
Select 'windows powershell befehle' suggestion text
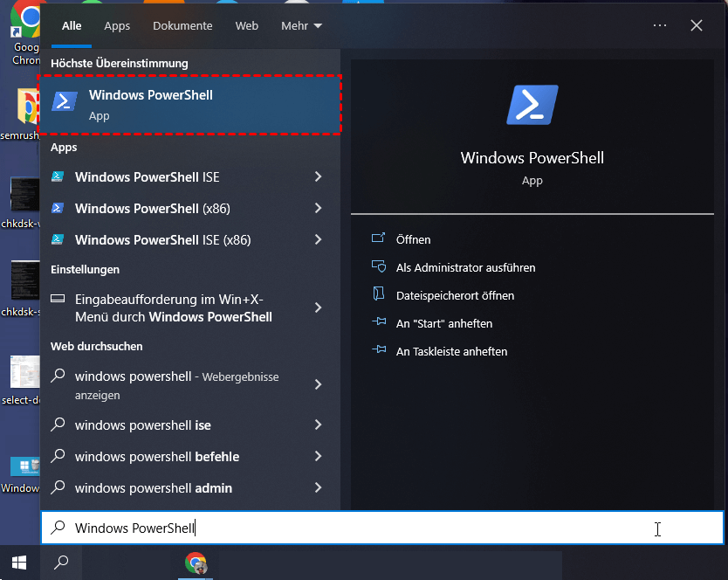157,457
